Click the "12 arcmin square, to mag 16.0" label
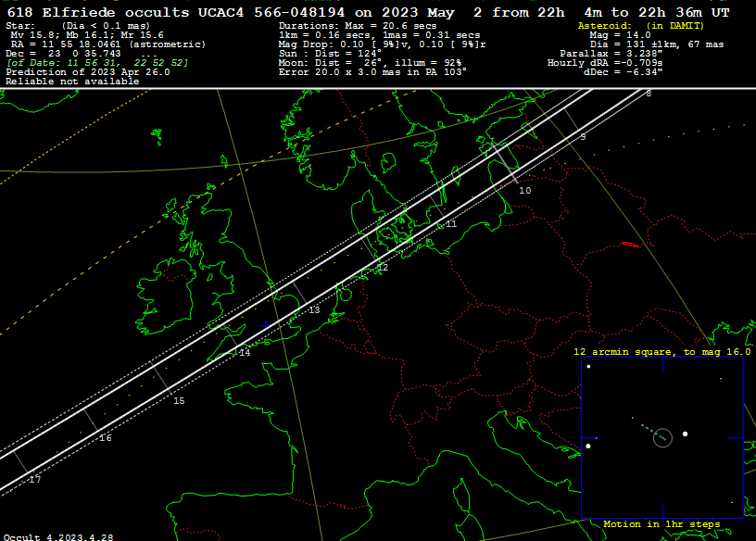 pyautogui.click(x=661, y=352)
